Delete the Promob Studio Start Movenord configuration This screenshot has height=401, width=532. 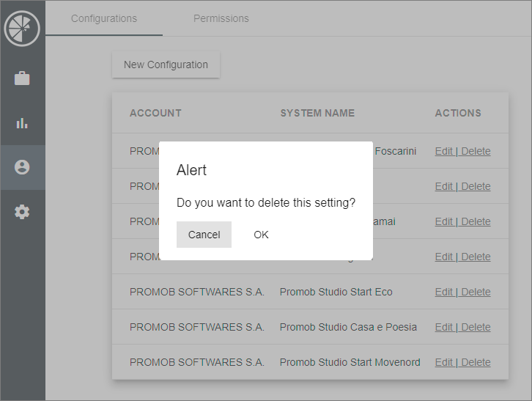[x=476, y=362]
